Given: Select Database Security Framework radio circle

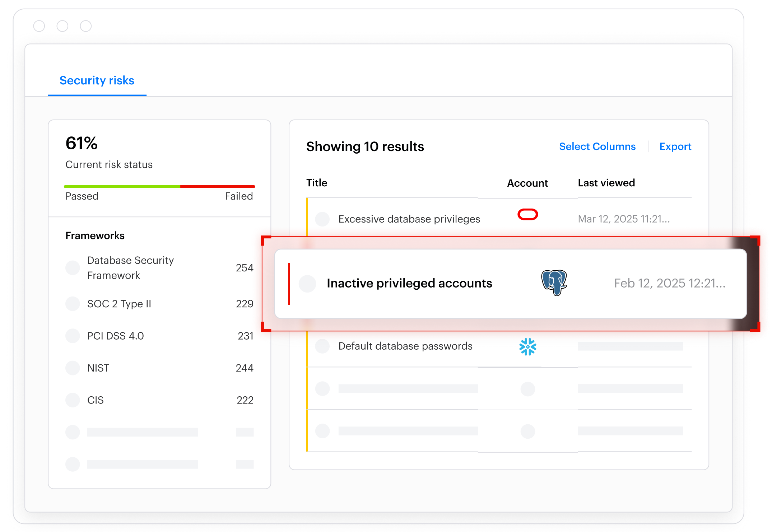Looking at the screenshot, I should click(73, 268).
